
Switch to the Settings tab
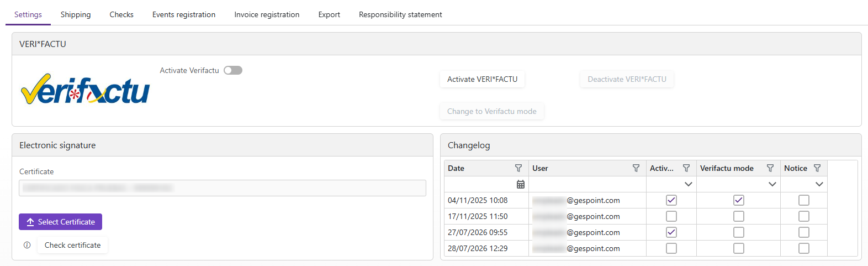[x=28, y=14]
